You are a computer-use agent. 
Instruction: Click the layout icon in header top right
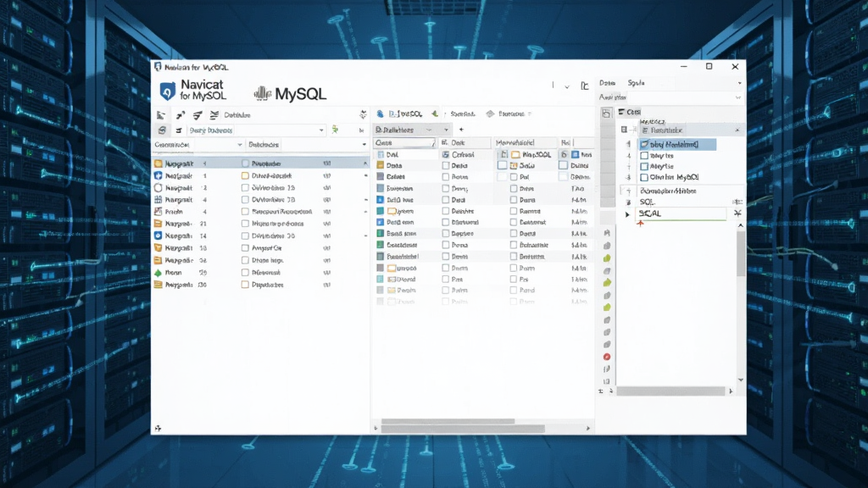click(x=585, y=86)
